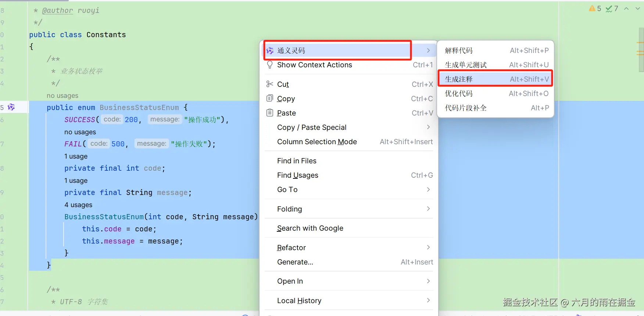The image size is (644, 316).
Task: Jump to the next highlighted error (down arrow)
Action: coord(638,8)
